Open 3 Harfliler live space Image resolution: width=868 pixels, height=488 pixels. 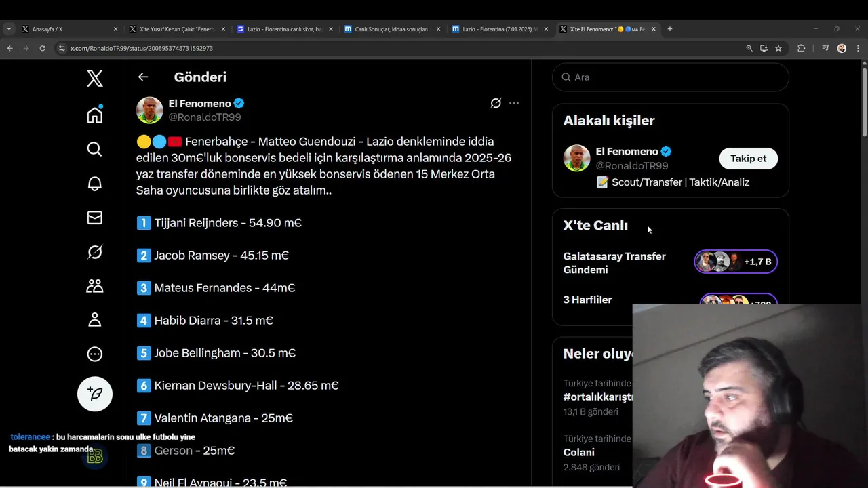point(587,300)
